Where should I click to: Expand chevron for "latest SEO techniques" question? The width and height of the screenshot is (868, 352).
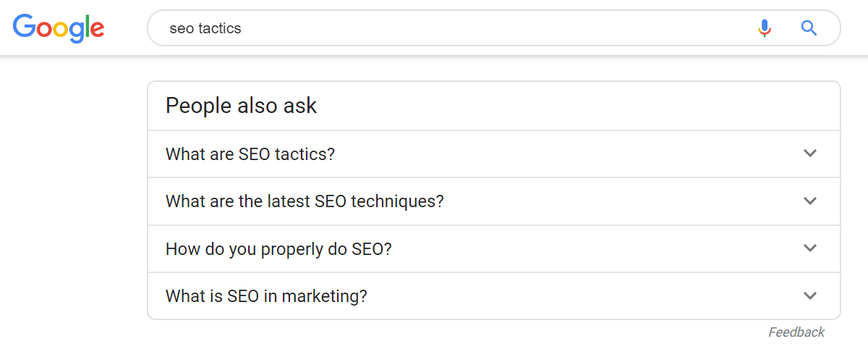810,201
